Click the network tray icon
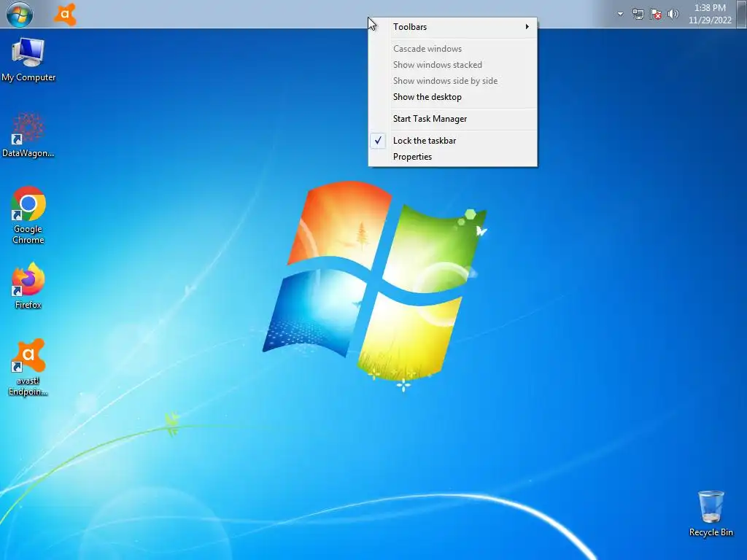 (638, 14)
